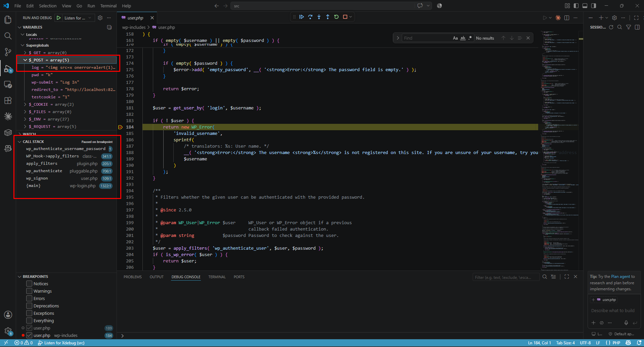Screen dimensions: 644x347
Task: Check the Exceptions breakpoint checkbox
Action: tap(29, 313)
